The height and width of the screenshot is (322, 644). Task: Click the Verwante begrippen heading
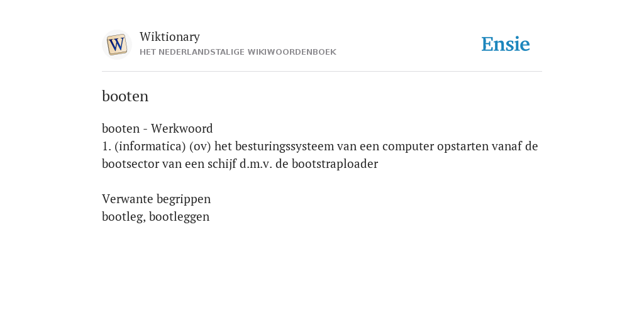(156, 199)
